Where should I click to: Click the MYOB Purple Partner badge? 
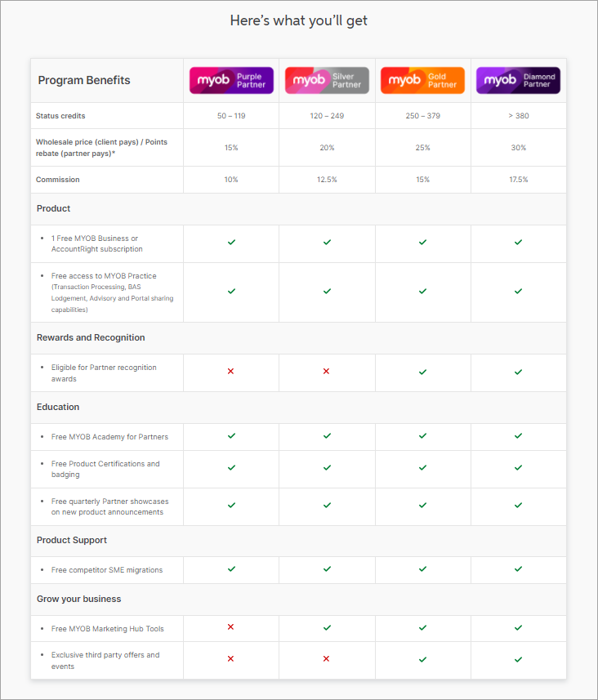point(231,80)
